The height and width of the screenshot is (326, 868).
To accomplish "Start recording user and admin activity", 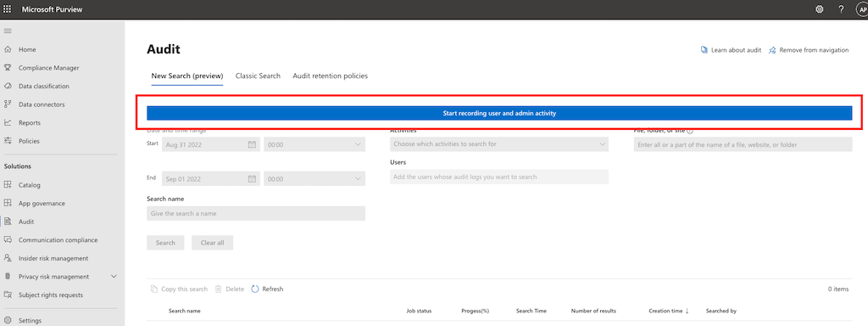I will click(x=498, y=113).
